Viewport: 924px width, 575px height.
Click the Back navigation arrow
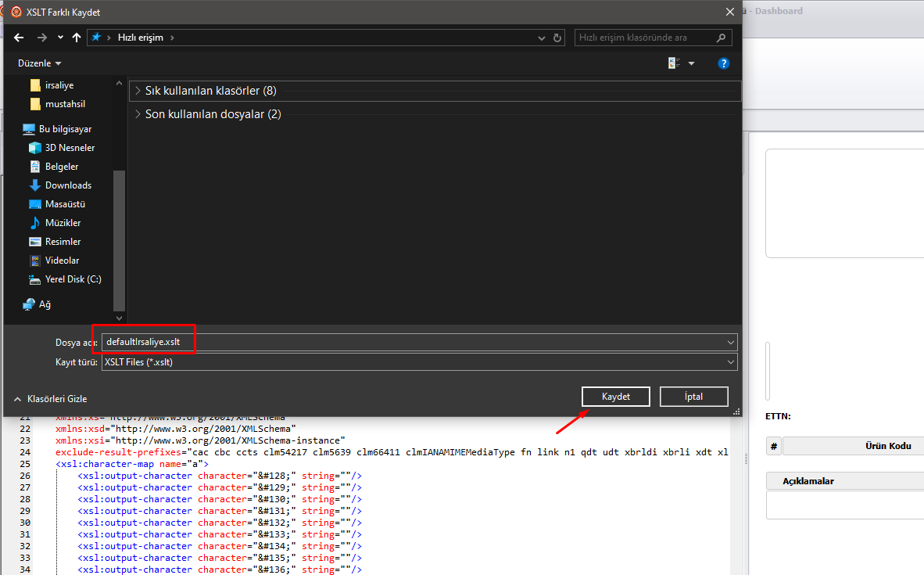point(20,38)
